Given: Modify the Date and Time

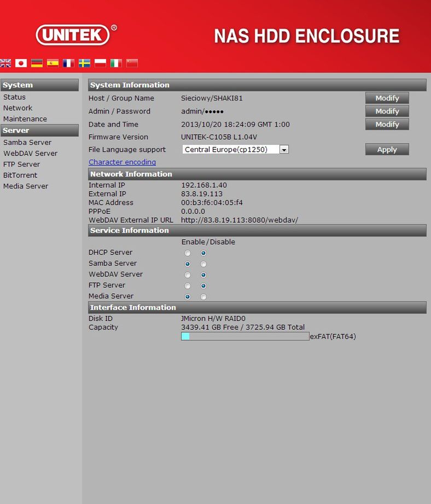Looking at the screenshot, I should (x=387, y=125).
